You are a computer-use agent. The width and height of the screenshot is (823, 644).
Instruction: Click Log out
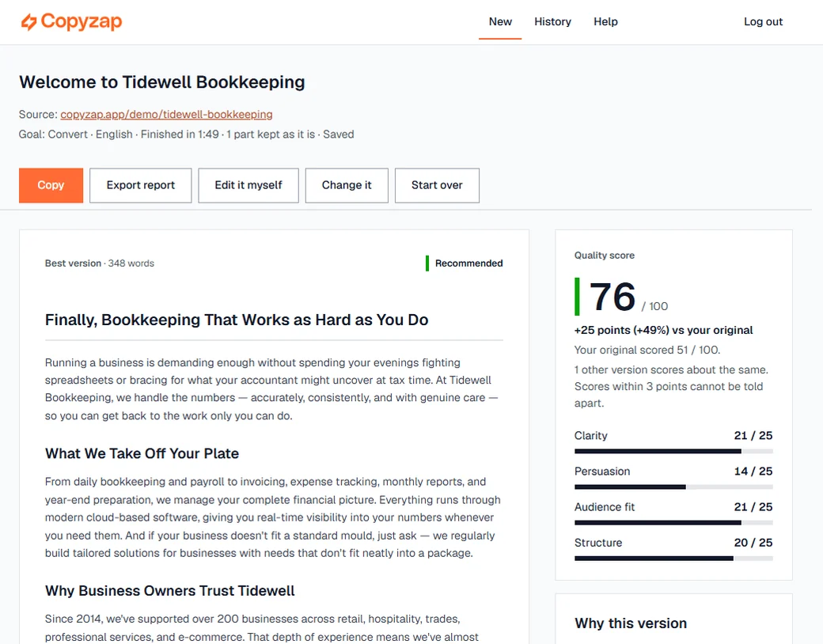(763, 22)
